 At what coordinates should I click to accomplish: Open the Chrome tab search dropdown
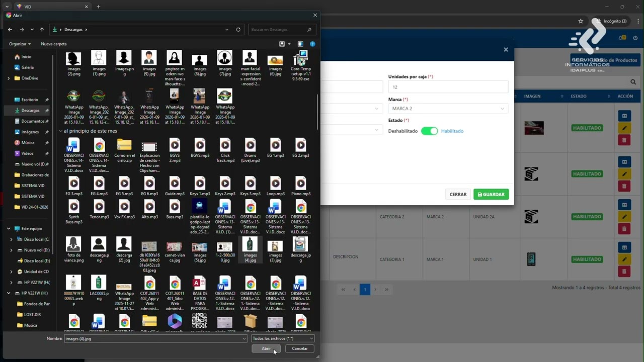[x=7, y=7]
